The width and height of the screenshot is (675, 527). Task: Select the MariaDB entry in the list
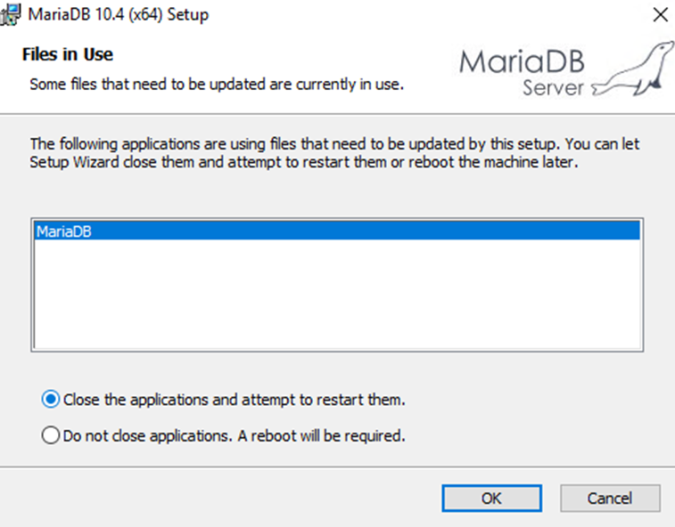point(337,231)
